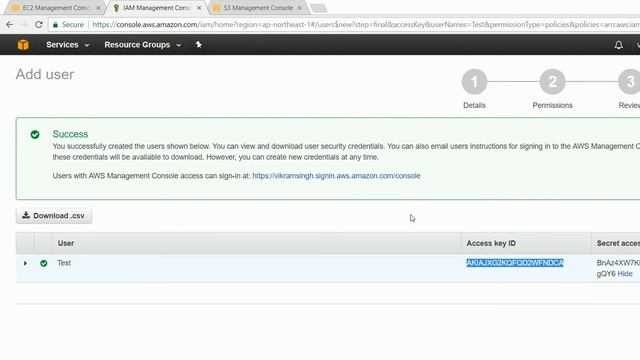Click the green check next to Test
Viewport: 640px width, 360px height.
coord(44,263)
